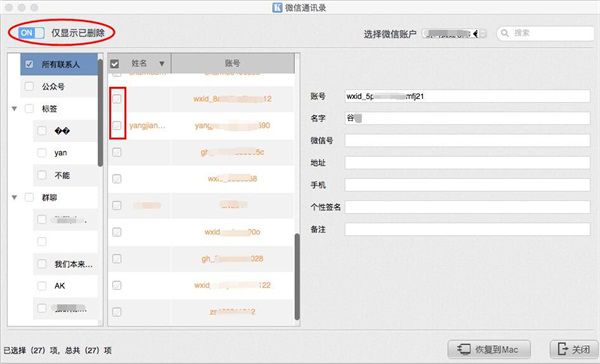Click the 账号 field showing wxid_5p
This screenshot has width=600, height=364.
point(467,96)
